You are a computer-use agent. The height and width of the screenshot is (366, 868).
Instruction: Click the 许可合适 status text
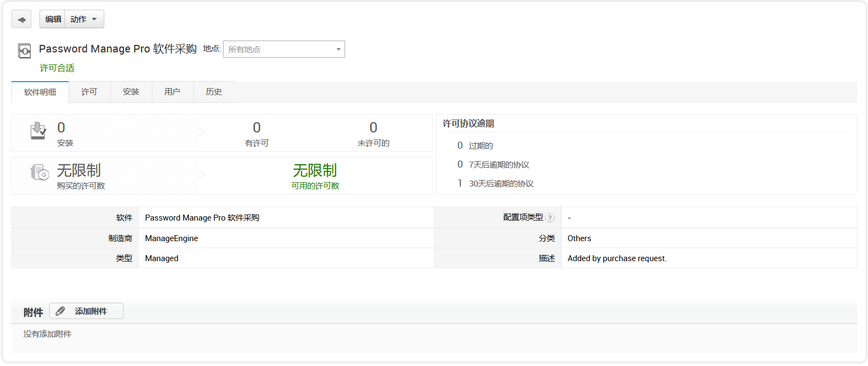57,68
